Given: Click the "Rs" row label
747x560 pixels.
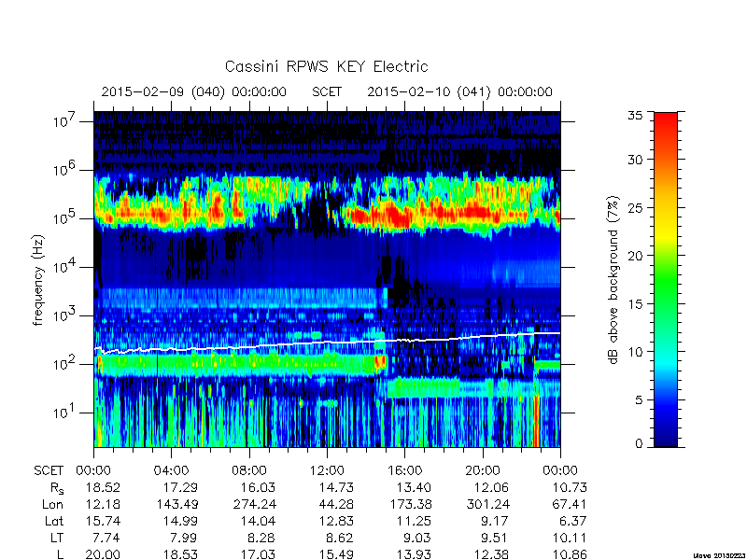Looking at the screenshot, I should coord(56,488).
